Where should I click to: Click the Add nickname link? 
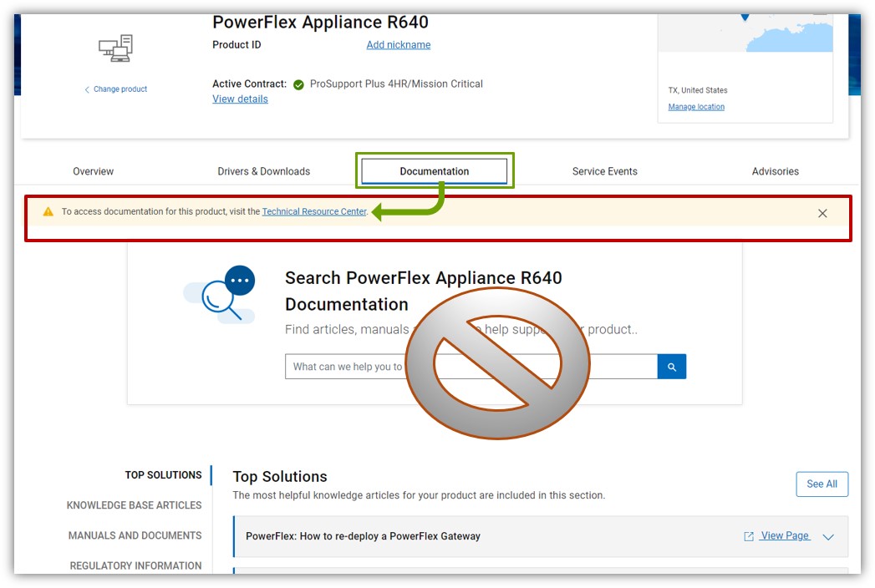(x=399, y=45)
